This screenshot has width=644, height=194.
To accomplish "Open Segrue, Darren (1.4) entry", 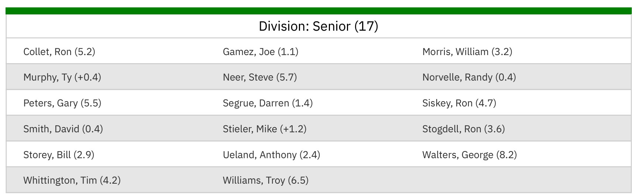I will click(268, 103).
